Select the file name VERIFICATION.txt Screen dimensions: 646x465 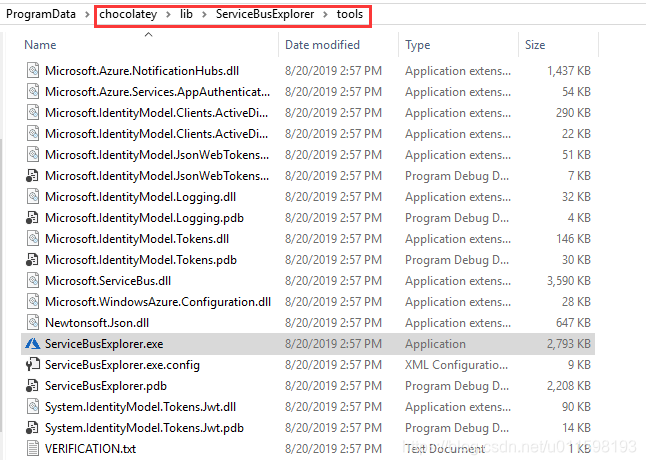pyautogui.click(x=90, y=449)
